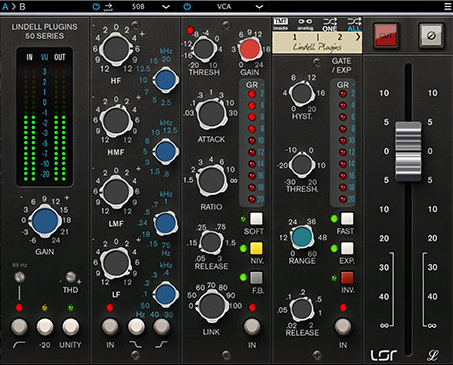Image resolution: width=453 pixels, height=365 pixels.
Task: Click the blue input GAIN knob
Action: pyautogui.click(x=45, y=221)
